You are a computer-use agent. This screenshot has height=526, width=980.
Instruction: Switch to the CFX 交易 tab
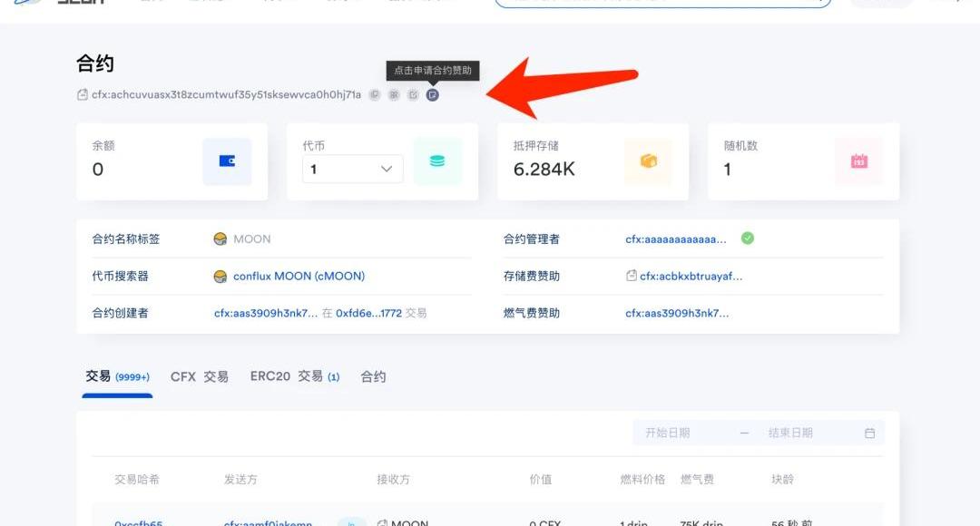[200, 376]
